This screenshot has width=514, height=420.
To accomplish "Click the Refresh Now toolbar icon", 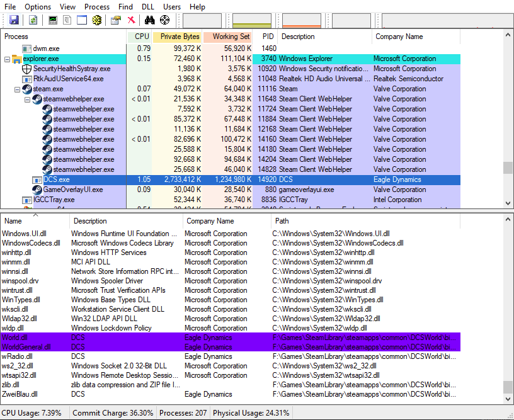I will (33, 20).
